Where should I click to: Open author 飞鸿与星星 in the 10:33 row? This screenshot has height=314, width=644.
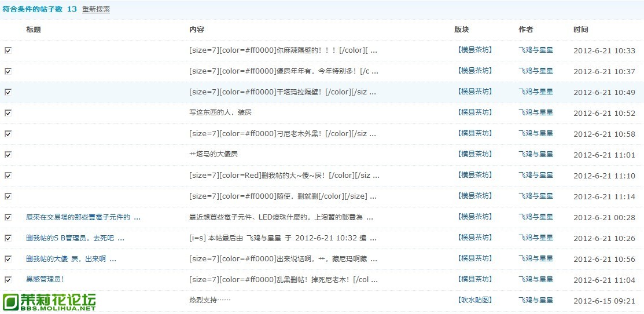point(536,50)
